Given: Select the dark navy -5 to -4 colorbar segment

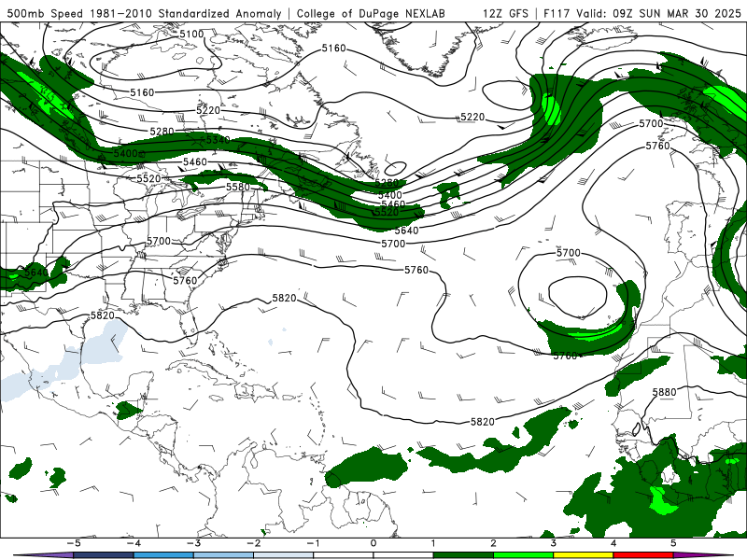Looking at the screenshot, I should tap(104, 555).
